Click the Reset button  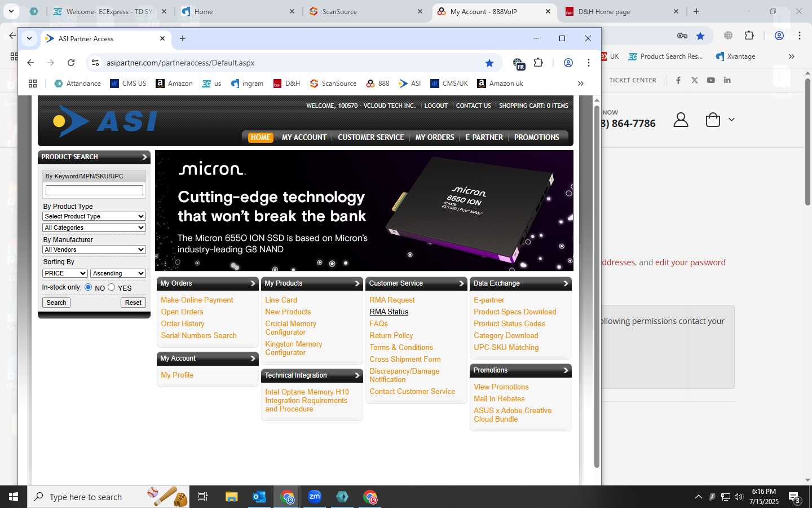133,303
